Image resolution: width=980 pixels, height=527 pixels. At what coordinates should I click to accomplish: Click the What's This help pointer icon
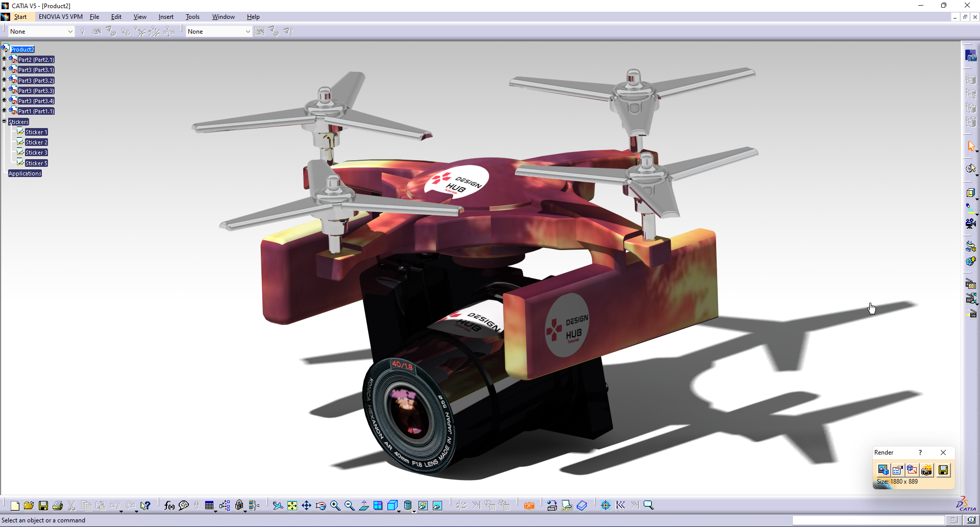click(x=145, y=506)
